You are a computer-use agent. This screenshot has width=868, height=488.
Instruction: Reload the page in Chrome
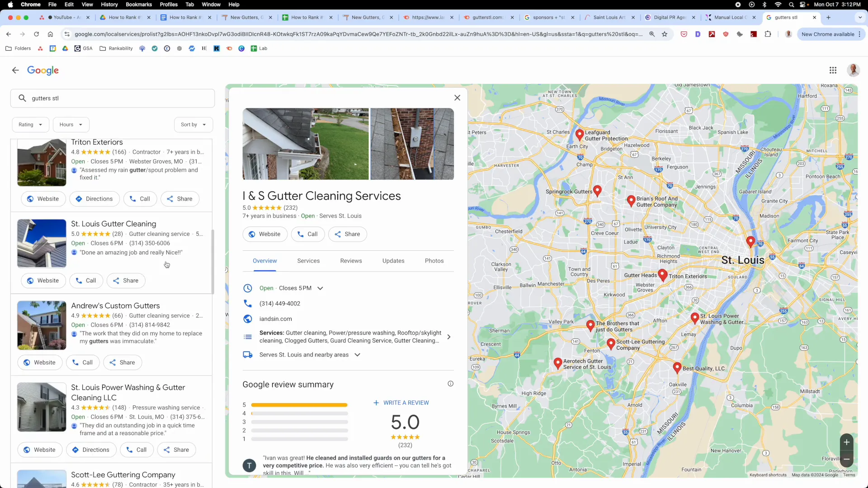[x=36, y=34]
